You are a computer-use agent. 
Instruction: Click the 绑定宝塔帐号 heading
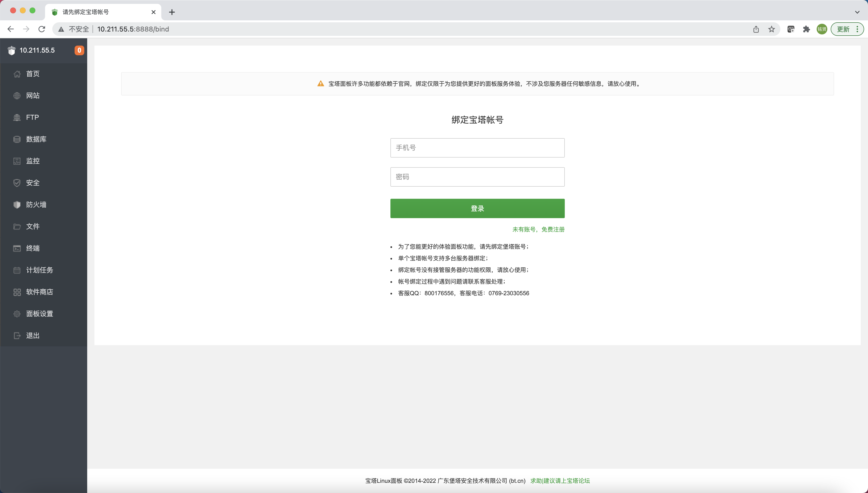[477, 120]
